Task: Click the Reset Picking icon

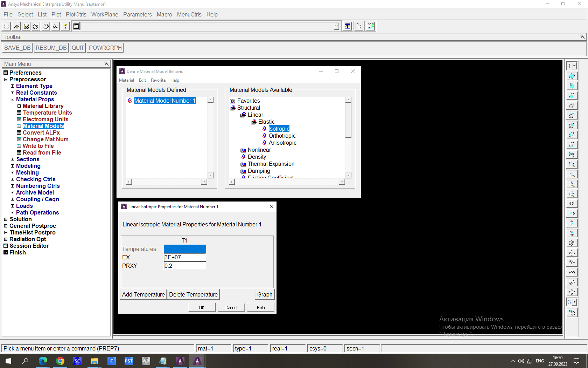Action: [359, 26]
